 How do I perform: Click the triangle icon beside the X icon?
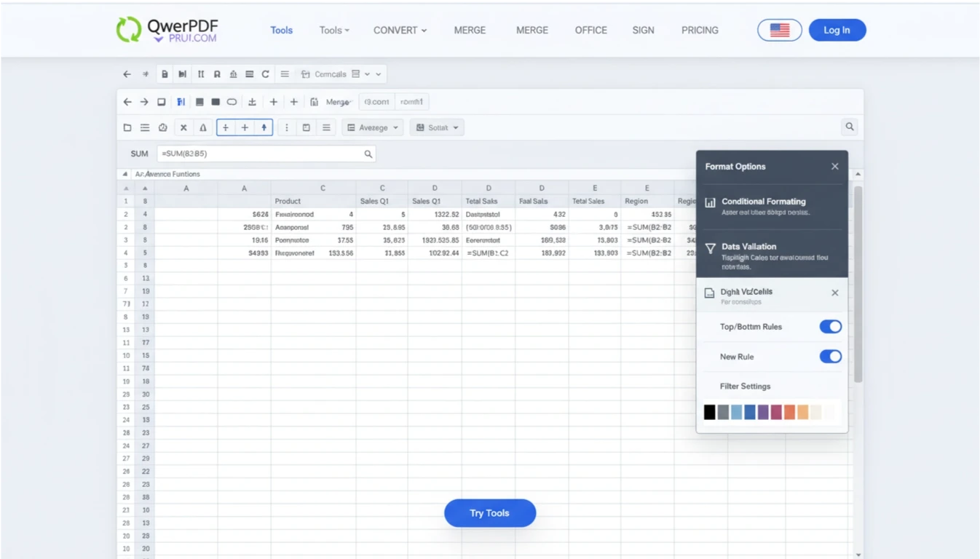click(x=203, y=127)
